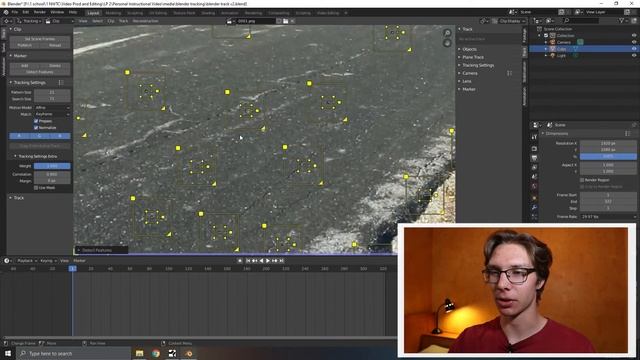
Task: Open the Track menu in clip editor header
Action: (x=123, y=21)
